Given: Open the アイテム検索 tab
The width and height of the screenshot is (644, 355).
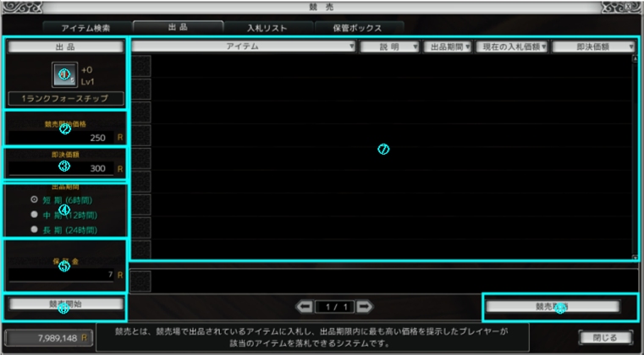Looking at the screenshot, I should click(x=85, y=29).
